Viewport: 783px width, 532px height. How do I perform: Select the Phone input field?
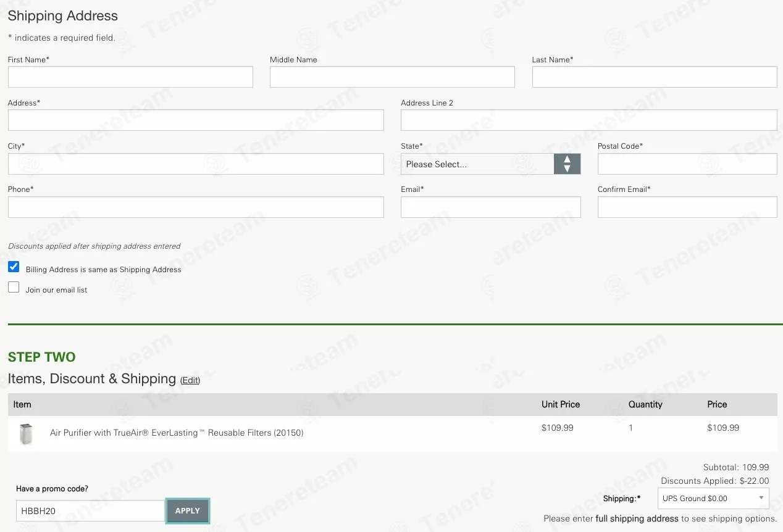pos(196,207)
